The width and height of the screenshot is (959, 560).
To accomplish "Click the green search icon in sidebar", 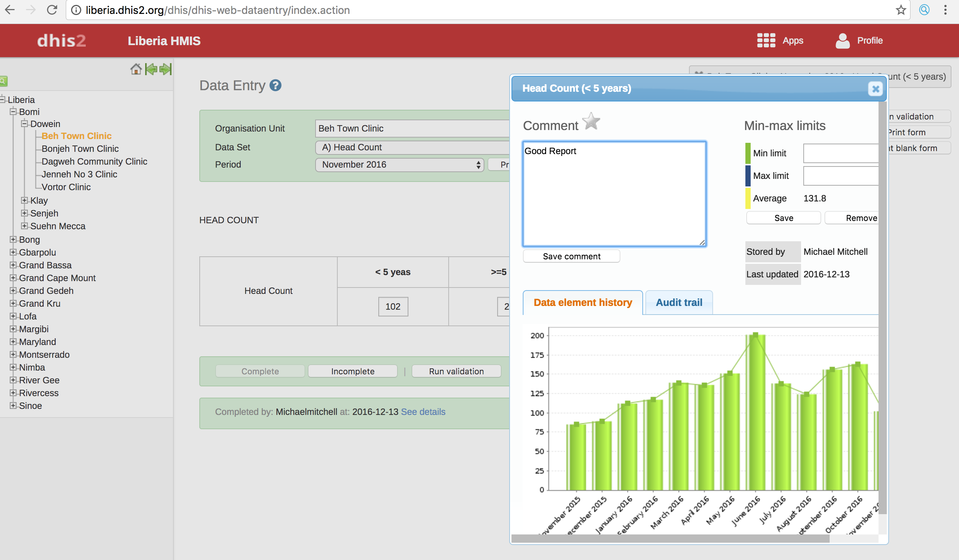I will tap(3, 81).
